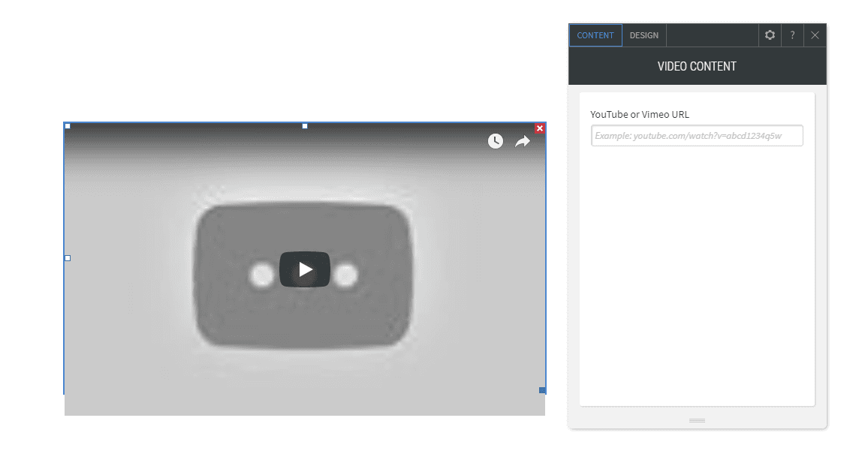Play the video placeholder
Screen dimensions: 868x469
[x=304, y=269]
